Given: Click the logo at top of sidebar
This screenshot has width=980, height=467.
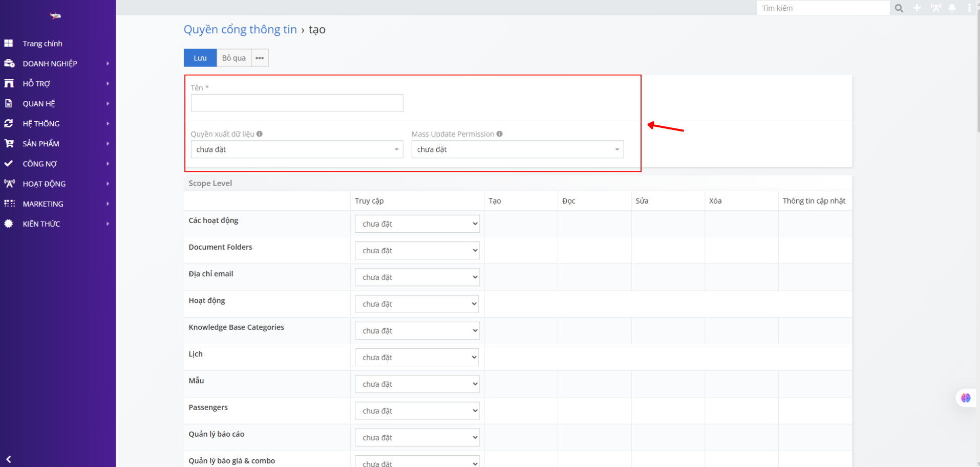Looking at the screenshot, I should [x=55, y=16].
